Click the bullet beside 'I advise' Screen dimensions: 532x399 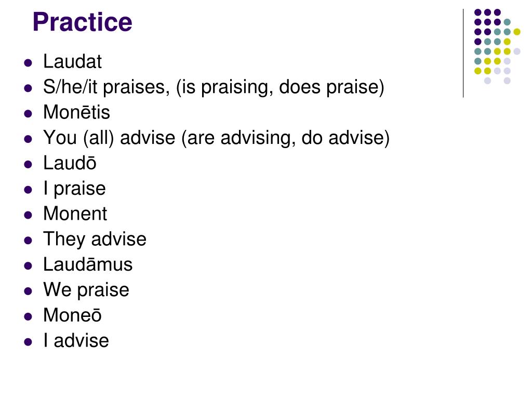pos(28,342)
